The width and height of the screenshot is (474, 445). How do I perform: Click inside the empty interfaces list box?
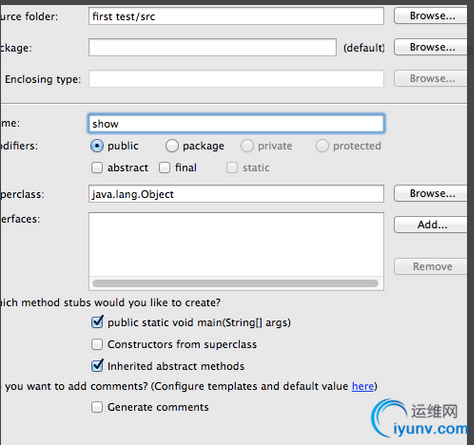pyautogui.click(x=236, y=244)
